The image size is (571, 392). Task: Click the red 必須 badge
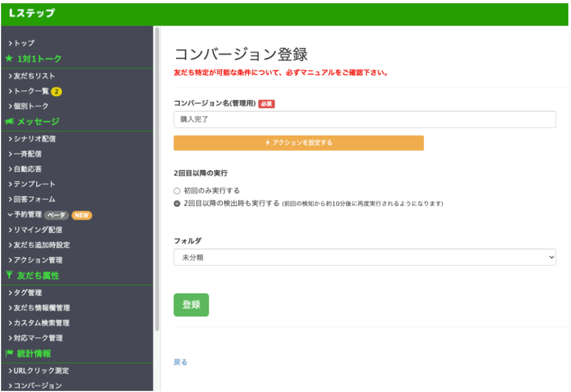click(x=266, y=104)
